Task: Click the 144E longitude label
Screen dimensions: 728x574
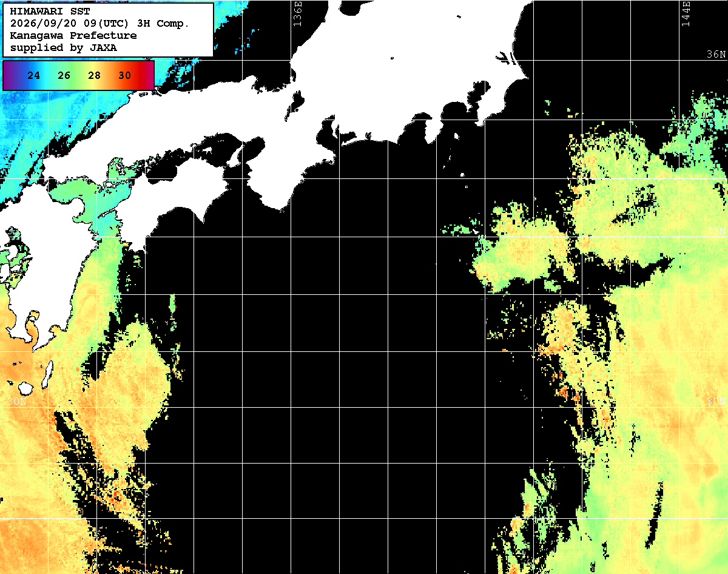Action: coord(686,13)
